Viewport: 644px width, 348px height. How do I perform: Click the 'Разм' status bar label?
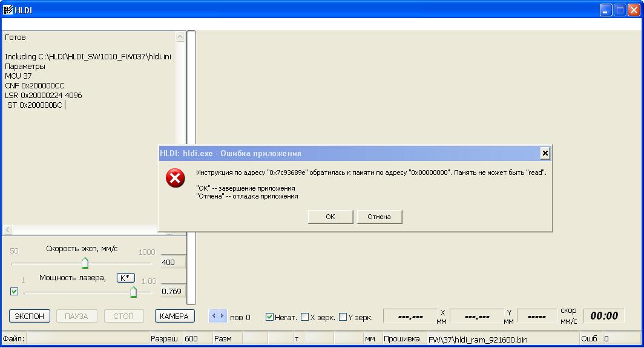coord(223,338)
